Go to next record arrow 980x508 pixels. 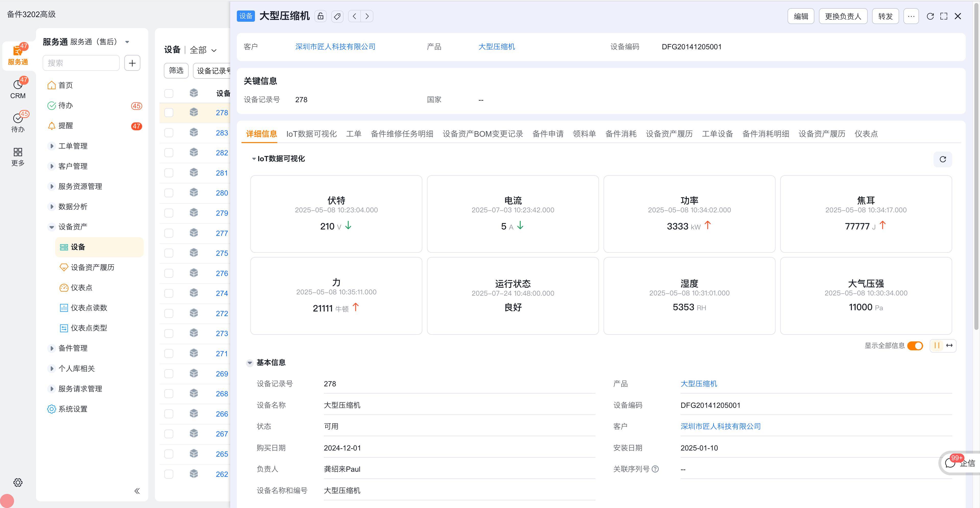[367, 16]
